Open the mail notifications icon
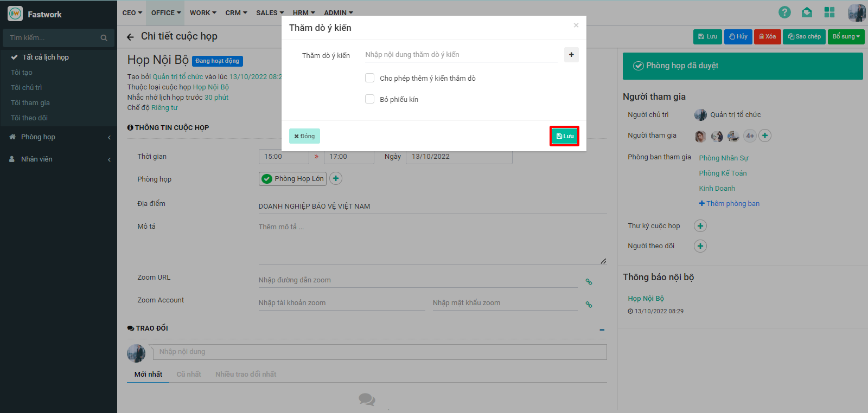 [807, 12]
